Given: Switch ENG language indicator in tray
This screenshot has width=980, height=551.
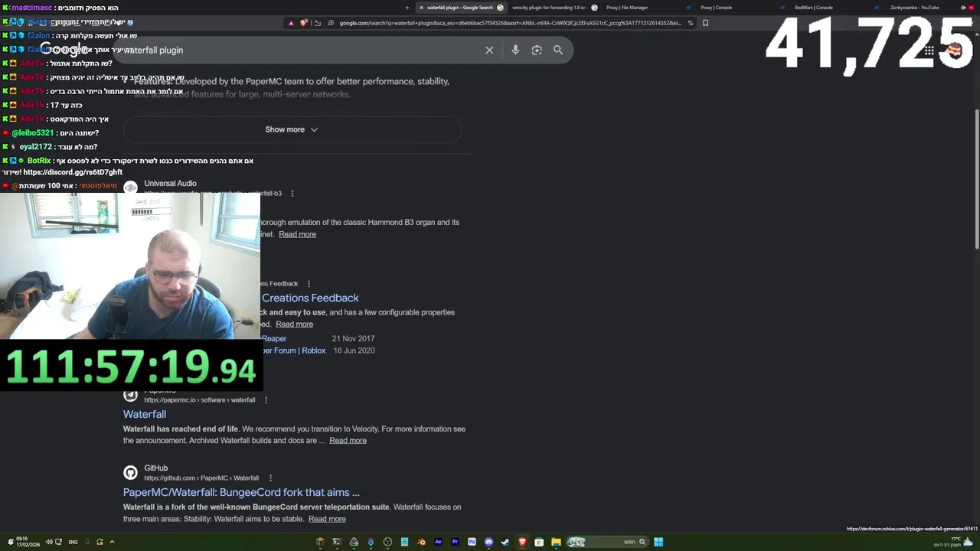Looking at the screenshot, I should 73,542.
